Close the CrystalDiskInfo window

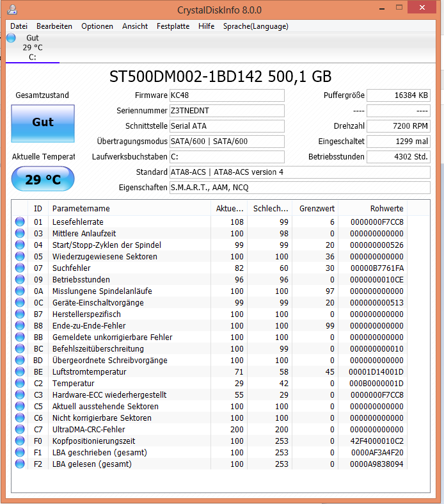coord(422,7)
